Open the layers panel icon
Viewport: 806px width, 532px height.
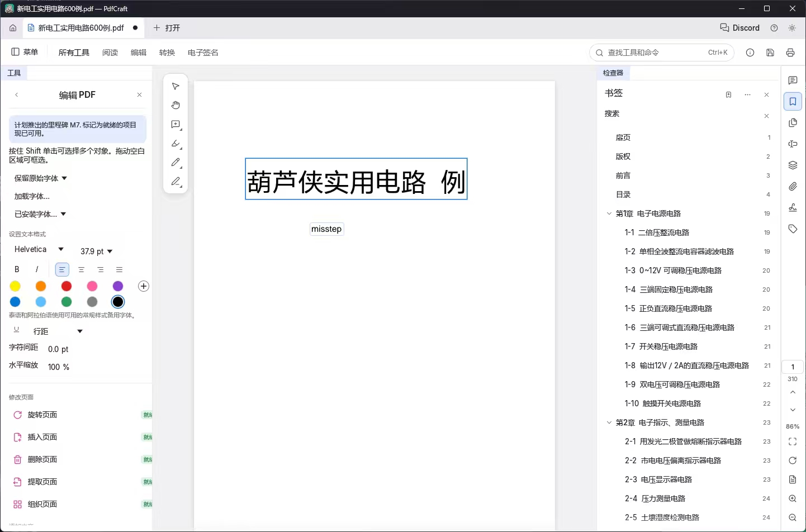(793, 165)
